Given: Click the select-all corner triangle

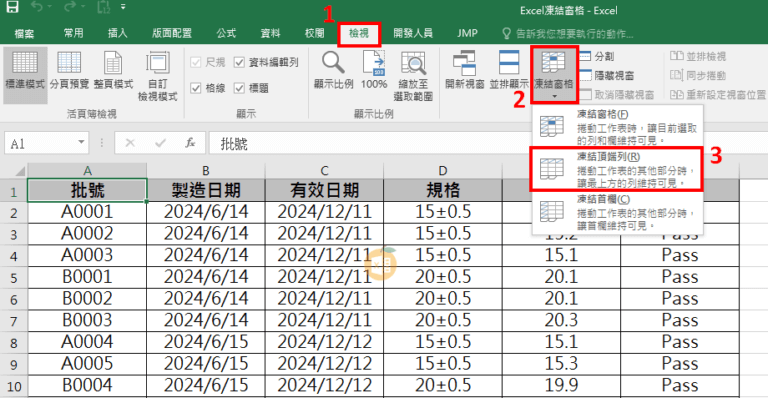Looking at the screenshot, I should click(x=19, y=170).
